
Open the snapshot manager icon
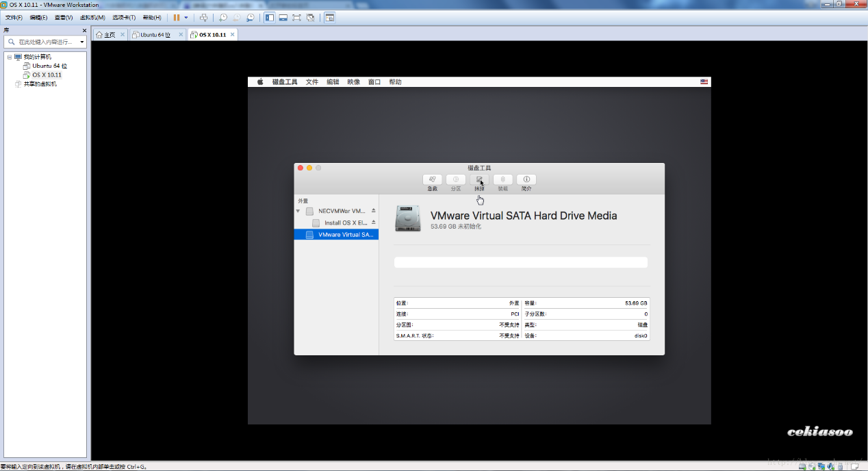pyautogui.click(x=251, y=17)
